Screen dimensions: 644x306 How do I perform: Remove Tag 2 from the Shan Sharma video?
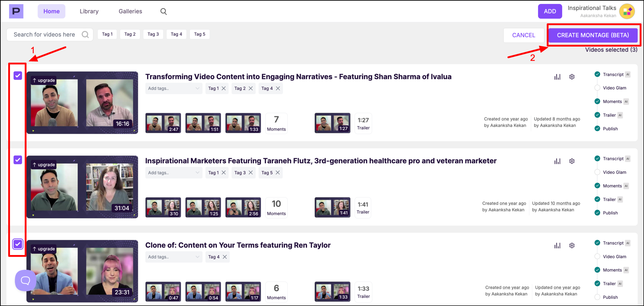coord(250,88)
